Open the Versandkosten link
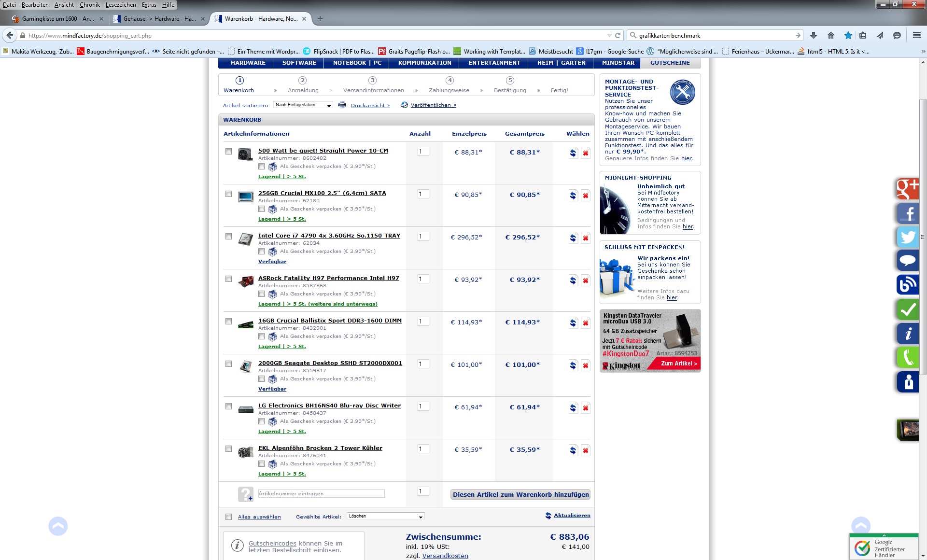The image size is (927, 560). tap(445, 556)
